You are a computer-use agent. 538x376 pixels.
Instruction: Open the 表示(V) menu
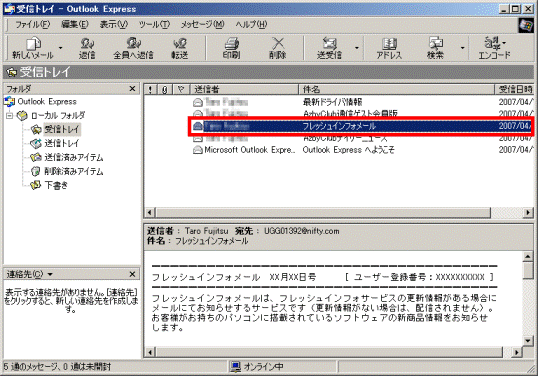[x=114, y=24]
